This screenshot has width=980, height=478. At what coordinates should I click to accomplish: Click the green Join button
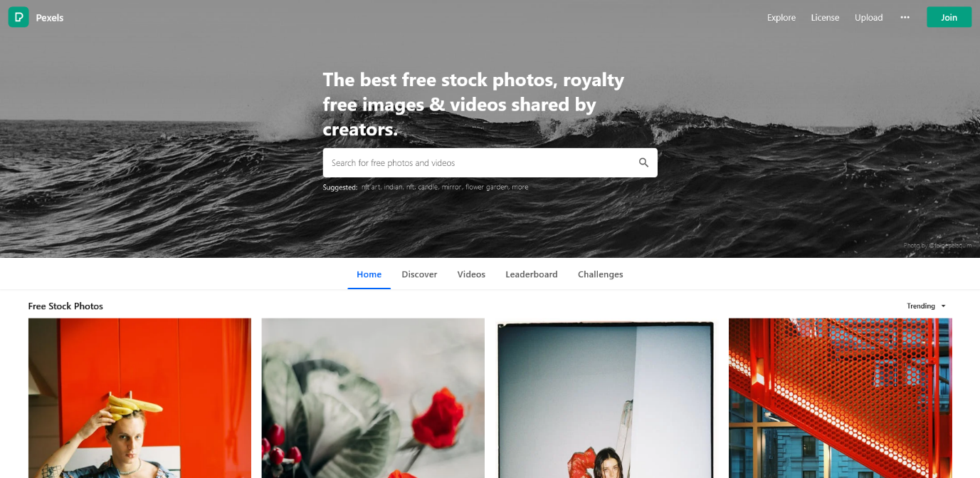click(949, 17)
